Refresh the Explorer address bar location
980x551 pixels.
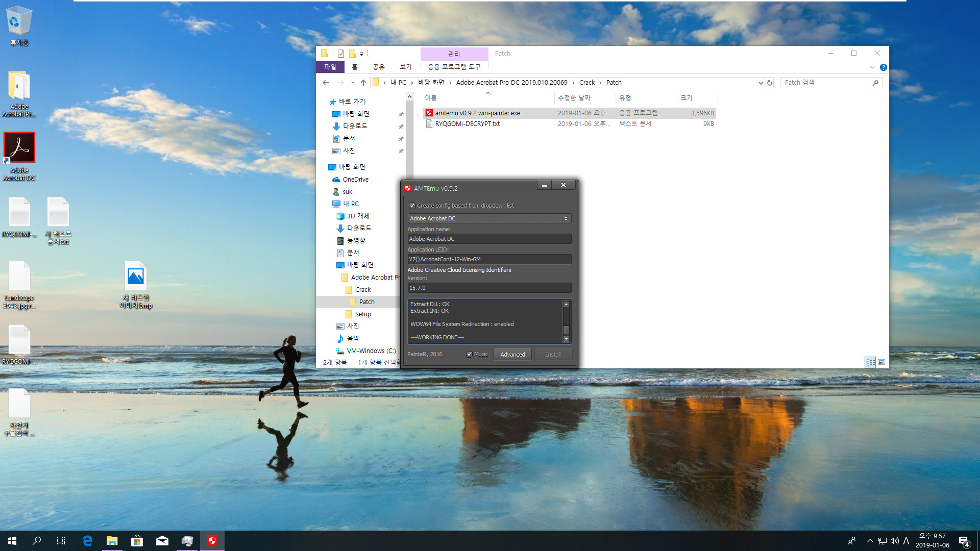770,83
